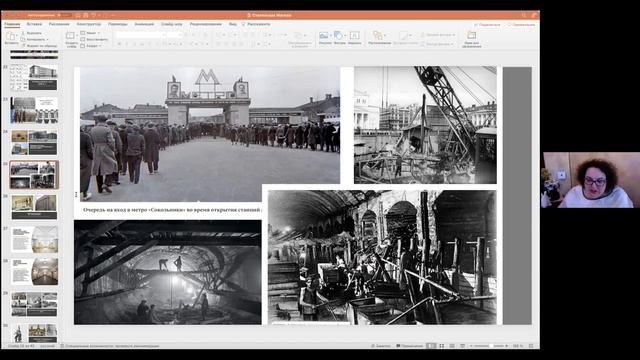
Task: Open the Заливка фигуры dropdown
Action: (437, 35)
